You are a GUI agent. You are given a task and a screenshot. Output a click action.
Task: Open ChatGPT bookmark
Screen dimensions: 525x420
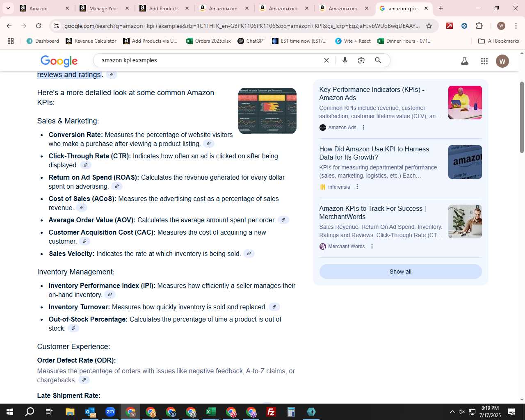[251, 41]
